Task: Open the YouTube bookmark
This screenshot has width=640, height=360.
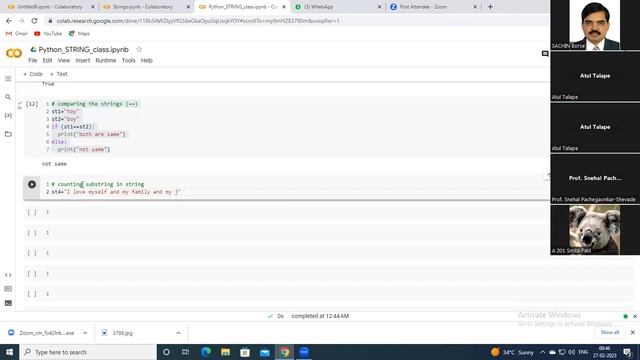Action: tap(48, 33)
